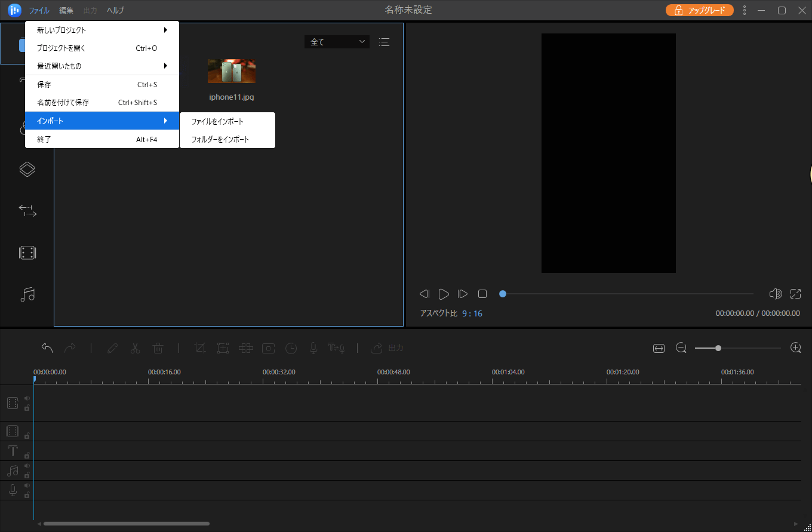Click the Speech and Text converter icon
The height and width of the screenshot is (532, 812).
(x=337, y=348)
